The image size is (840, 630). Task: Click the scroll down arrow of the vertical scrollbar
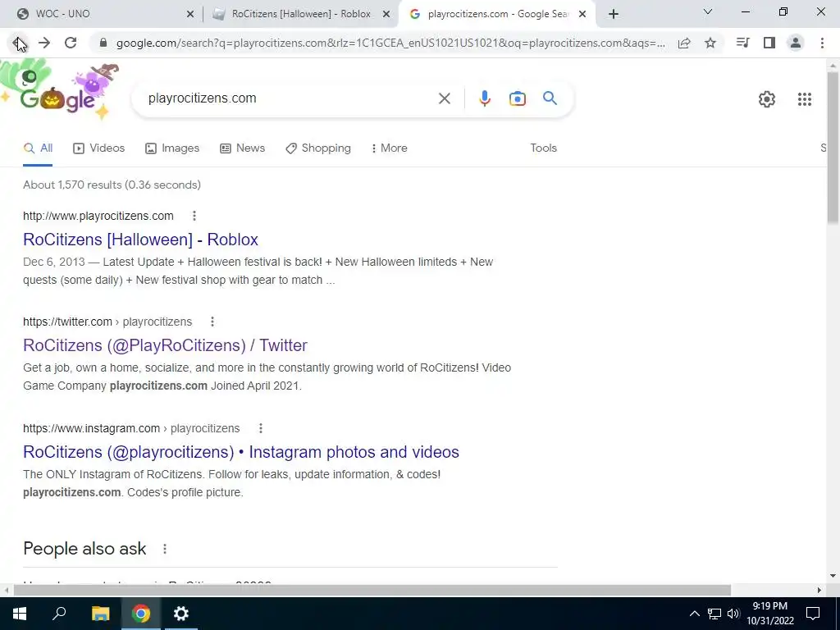pos(833,577)
